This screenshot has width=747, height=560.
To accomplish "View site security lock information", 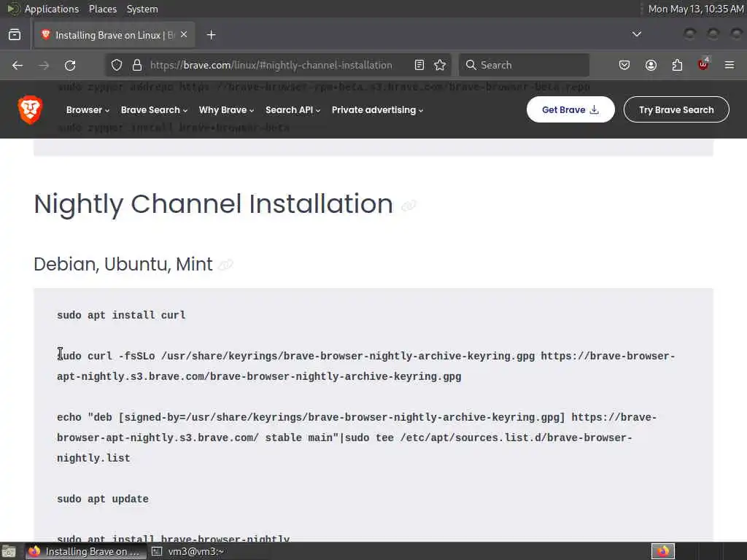I will [137, 65].
